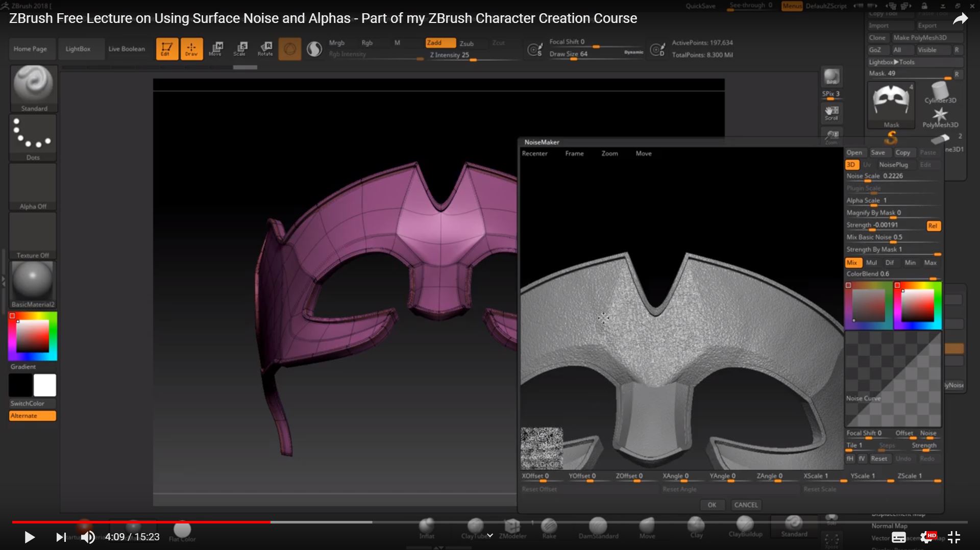Adjust the Draw Size slider

(x=596, y=55)
